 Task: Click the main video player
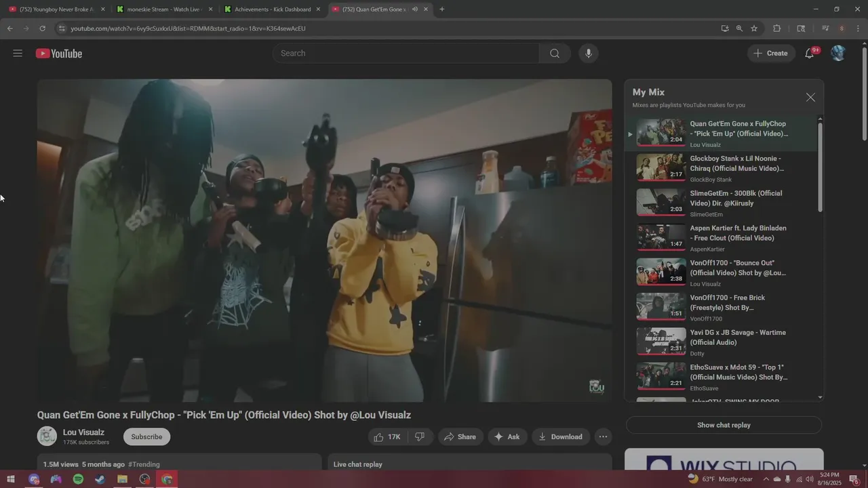coord(325,241)
